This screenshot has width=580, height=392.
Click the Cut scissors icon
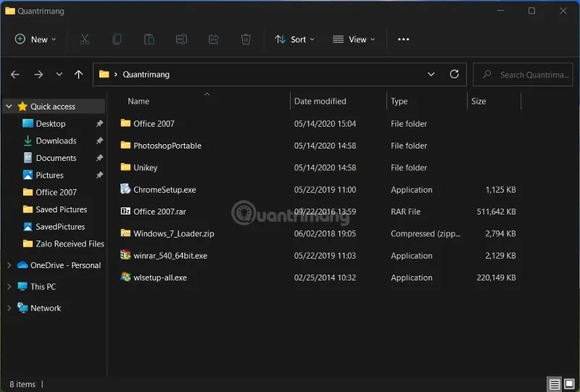[85, 39]
